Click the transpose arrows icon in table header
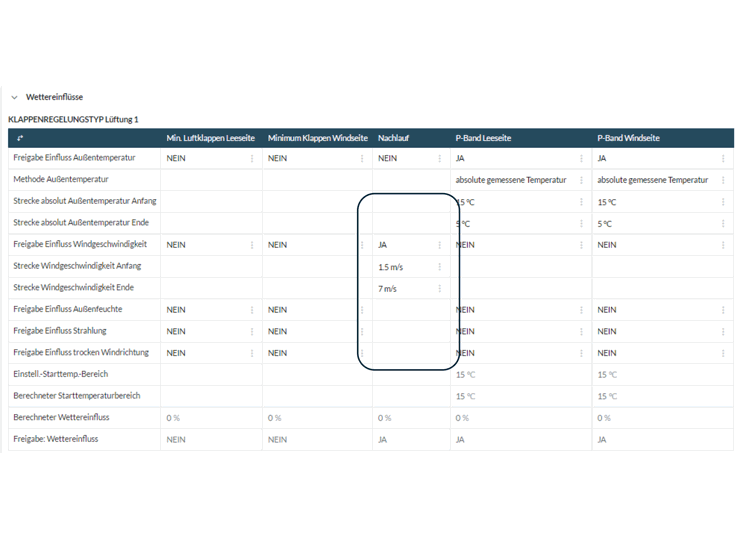The image size is (738, 539). click(20, 138)
